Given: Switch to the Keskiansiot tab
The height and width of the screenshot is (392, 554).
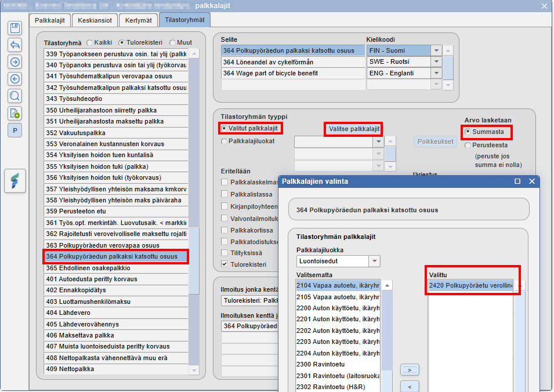Looking at the screenshot, I should (x=95, y=20).
